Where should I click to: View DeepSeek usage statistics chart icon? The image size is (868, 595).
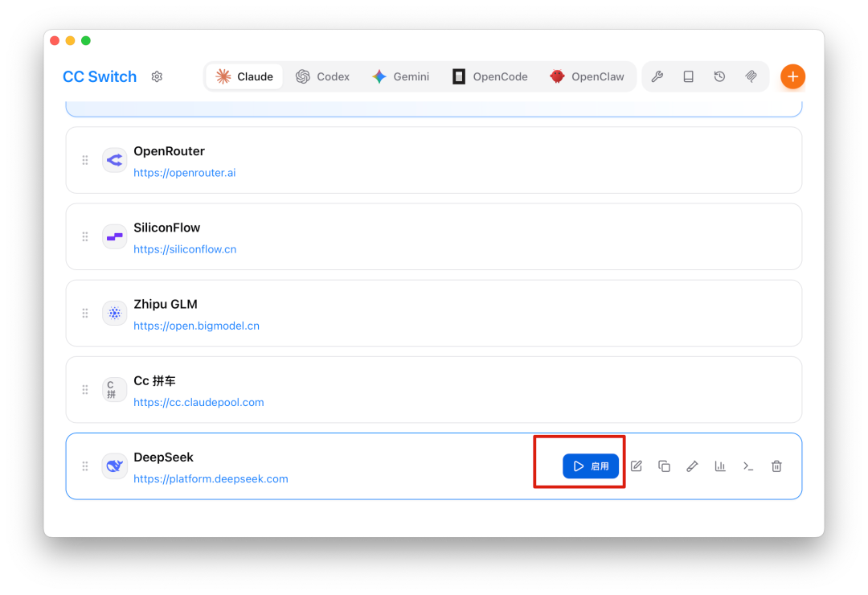pos(720,466)
